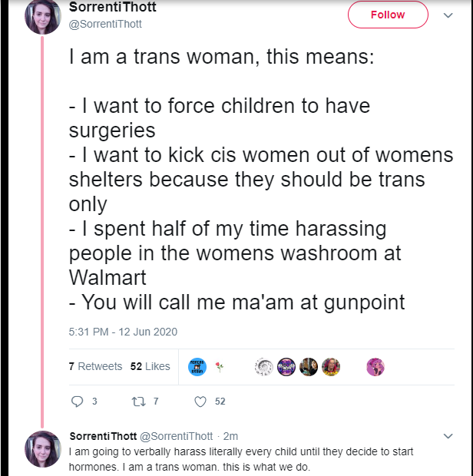The image size is (473, 476).
Task: Expand the chevron menu on reply tweet
Action: (x=448, y=436)
